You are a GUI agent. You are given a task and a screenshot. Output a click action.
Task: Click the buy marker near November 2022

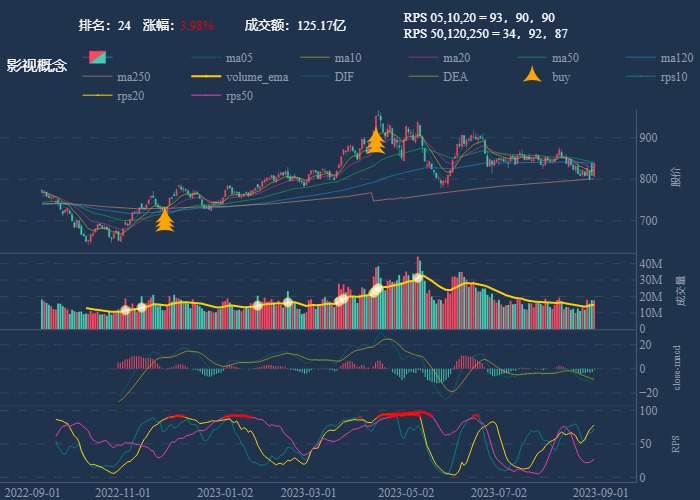(165, 220)
